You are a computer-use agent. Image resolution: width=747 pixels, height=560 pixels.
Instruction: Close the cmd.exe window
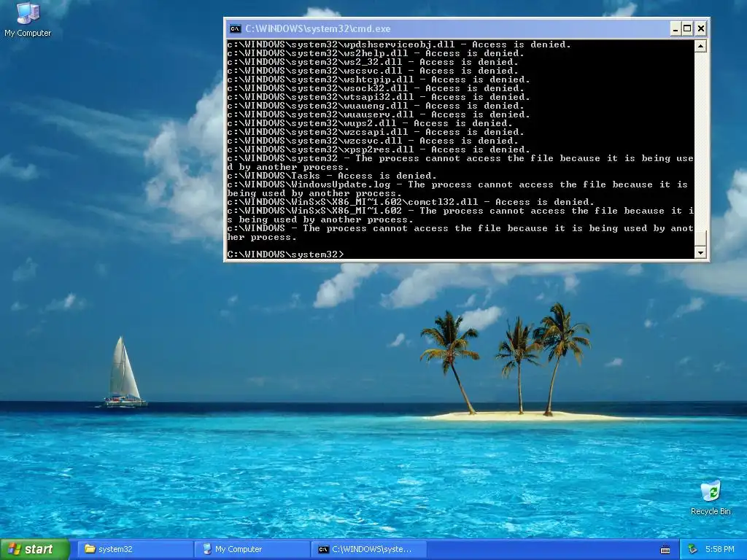(701, 28)
